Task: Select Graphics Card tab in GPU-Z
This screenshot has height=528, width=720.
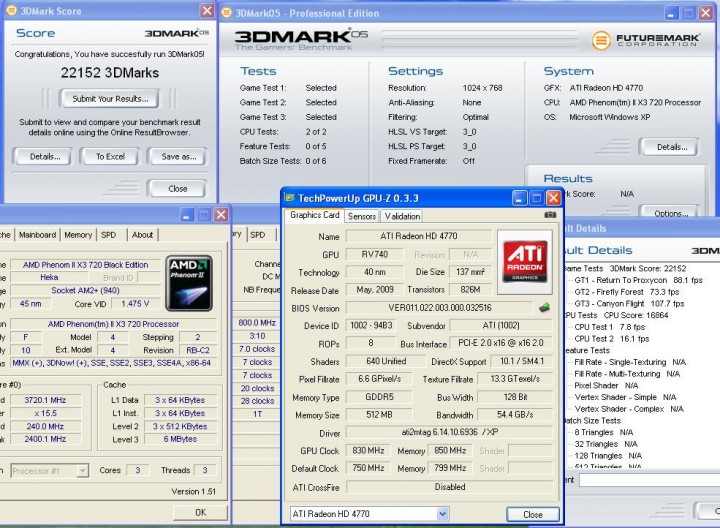Action: point(315,215)
